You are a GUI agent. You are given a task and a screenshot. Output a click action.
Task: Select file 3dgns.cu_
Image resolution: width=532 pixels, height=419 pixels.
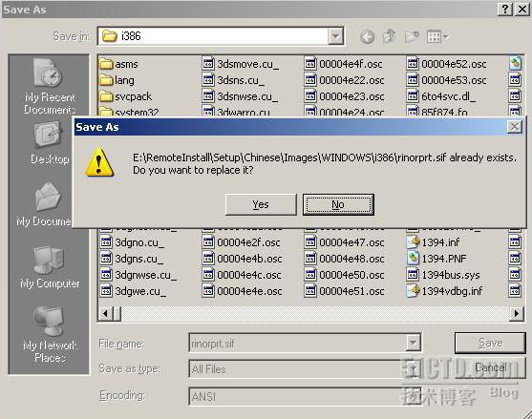click(131, 259)
